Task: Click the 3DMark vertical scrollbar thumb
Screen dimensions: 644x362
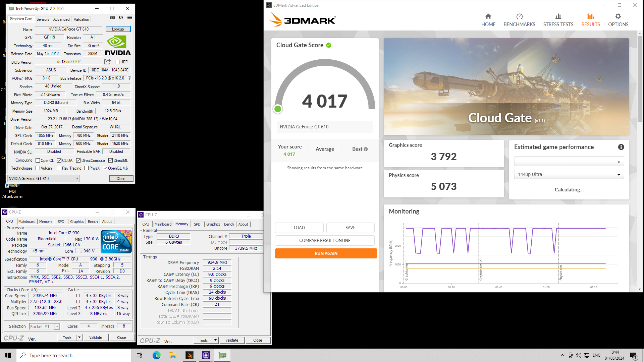Action: click(x=640, y=79)
